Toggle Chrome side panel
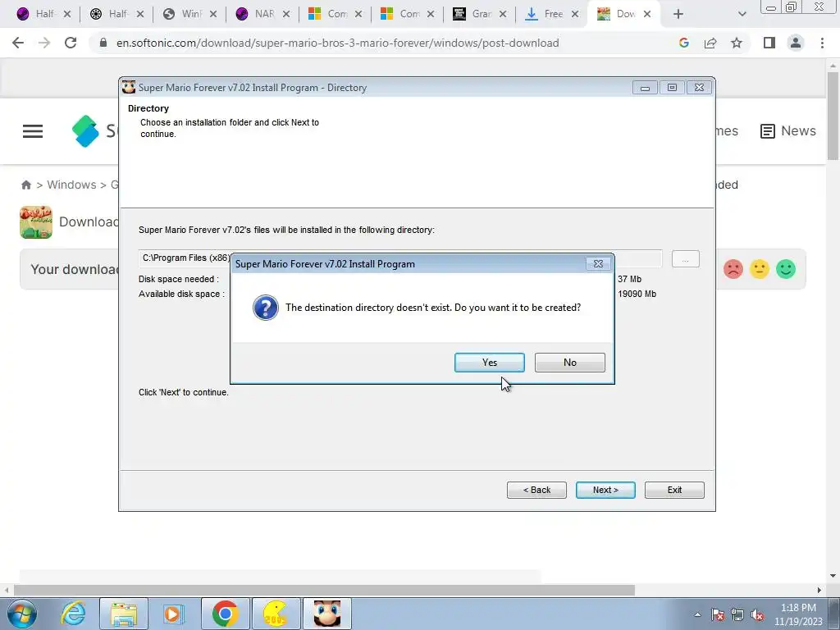The image size is (840, 630). coord(769,43)
